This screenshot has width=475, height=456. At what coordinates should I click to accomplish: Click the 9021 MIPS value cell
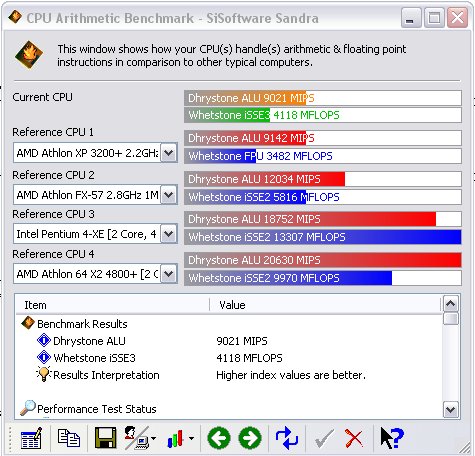(x=242, y=341)
